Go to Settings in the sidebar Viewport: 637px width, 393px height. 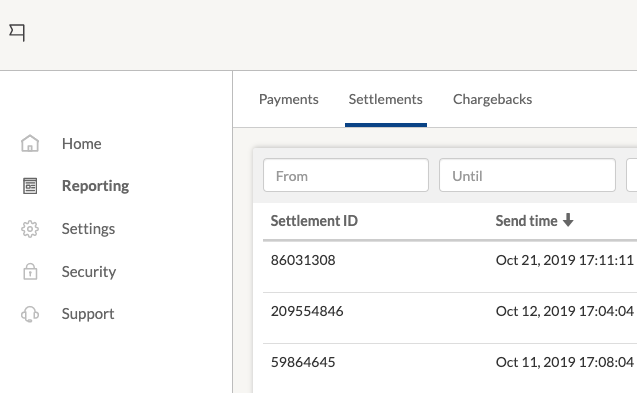click(x=89, y=229)
